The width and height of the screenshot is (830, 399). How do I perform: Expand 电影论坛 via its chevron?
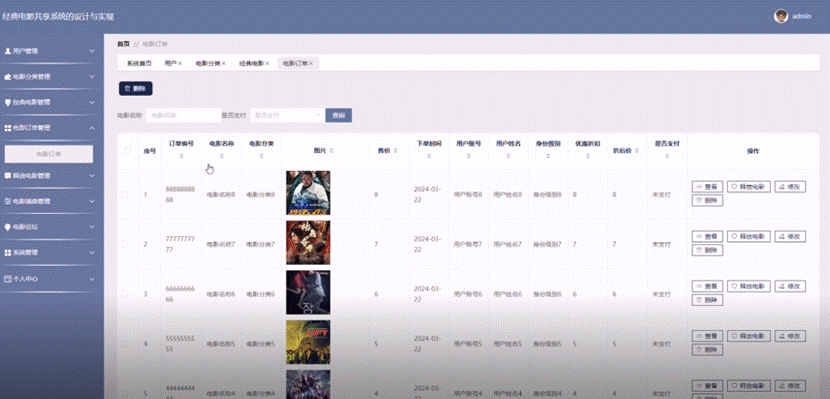point(92,226)
